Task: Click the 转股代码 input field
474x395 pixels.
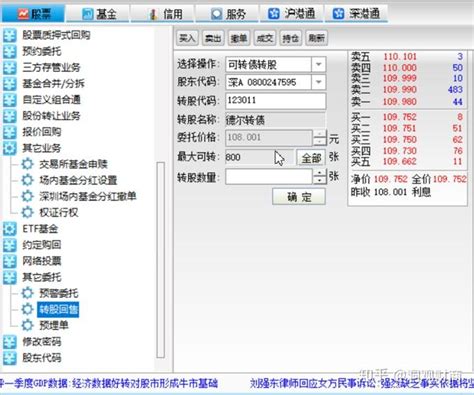Action: point(276,101)
